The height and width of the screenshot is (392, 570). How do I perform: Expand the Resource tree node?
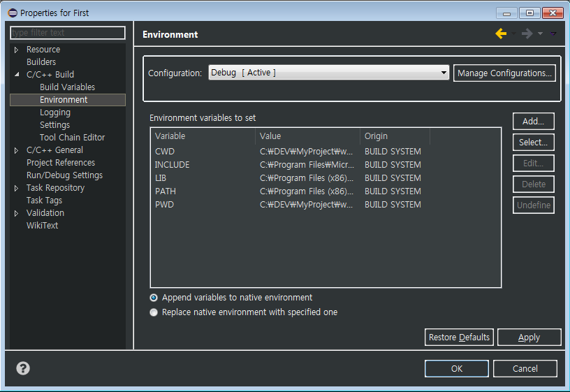(16, 50)
